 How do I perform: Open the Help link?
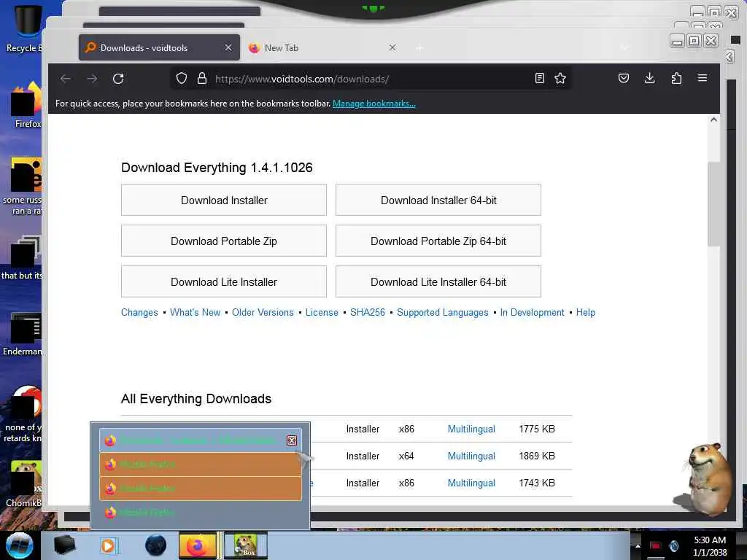coord(586,312)
